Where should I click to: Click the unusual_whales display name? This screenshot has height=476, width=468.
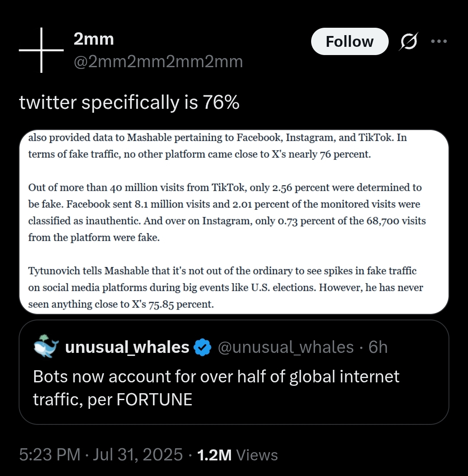point(127,347)
